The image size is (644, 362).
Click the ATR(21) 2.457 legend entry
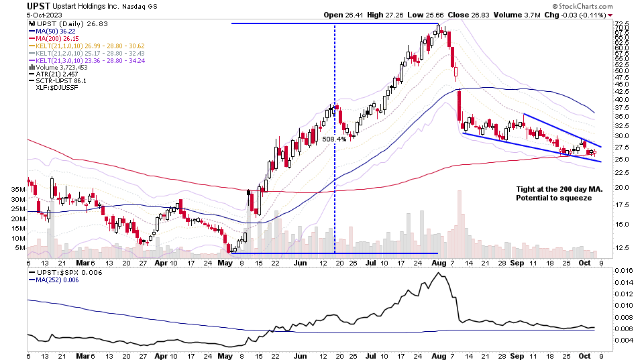[x=54, y=74]
